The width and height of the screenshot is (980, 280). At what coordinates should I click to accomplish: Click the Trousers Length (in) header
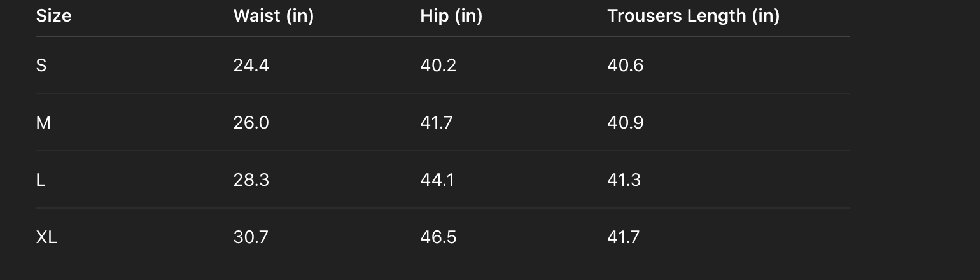pyautogui.click(x=693, y=16)
